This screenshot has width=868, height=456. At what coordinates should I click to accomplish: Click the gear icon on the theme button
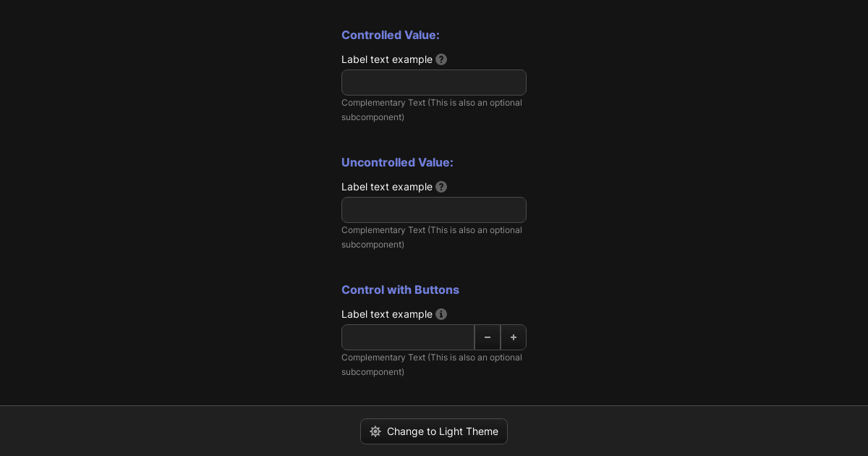point(375,431)
